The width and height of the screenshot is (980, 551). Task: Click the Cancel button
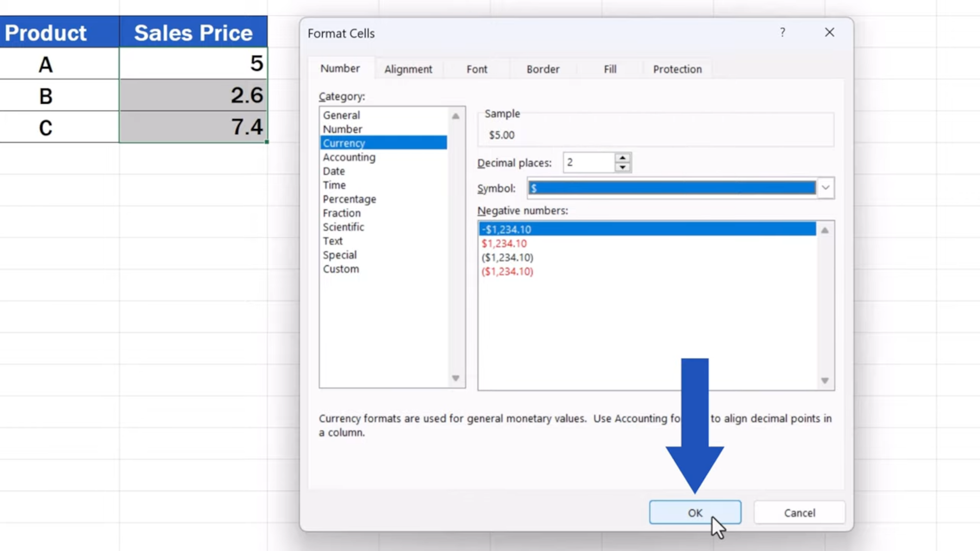coord(799,513)
